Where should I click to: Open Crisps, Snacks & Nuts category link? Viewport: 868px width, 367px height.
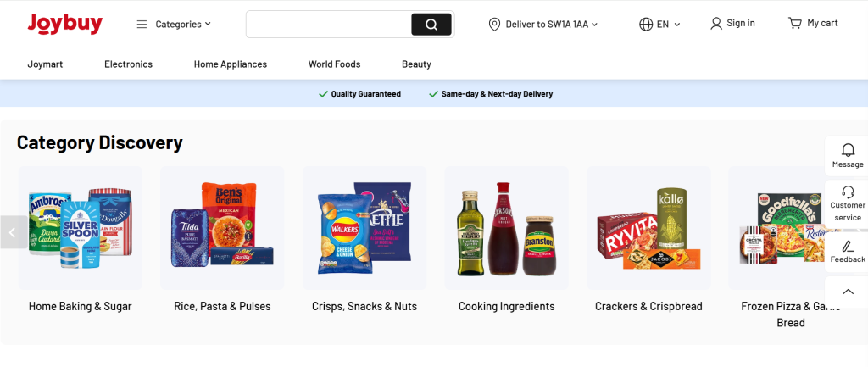[x=364, y=306]
